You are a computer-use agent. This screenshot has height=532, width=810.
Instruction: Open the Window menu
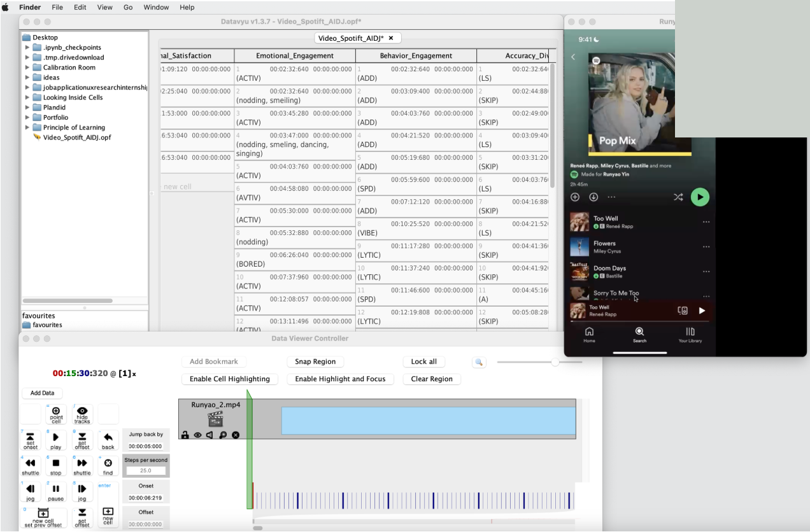(x=156, y=7)
